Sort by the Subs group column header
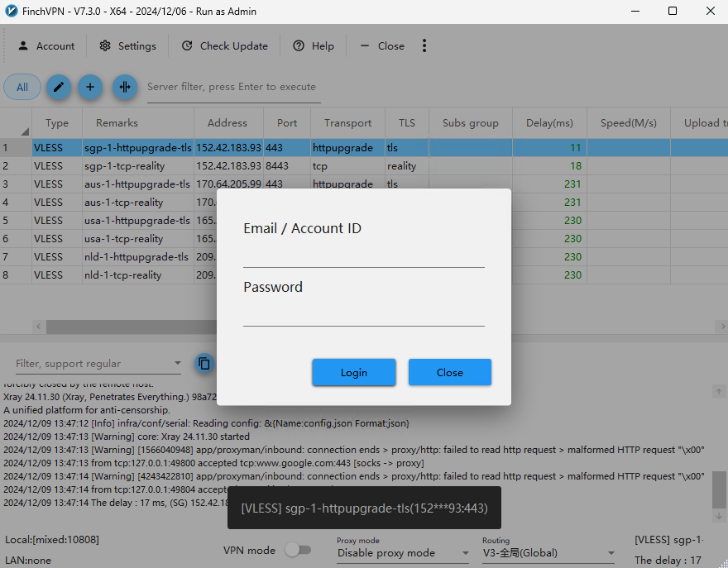Viewport: 728px width, 568px height. pyautogui.click(x=471, y=123)
